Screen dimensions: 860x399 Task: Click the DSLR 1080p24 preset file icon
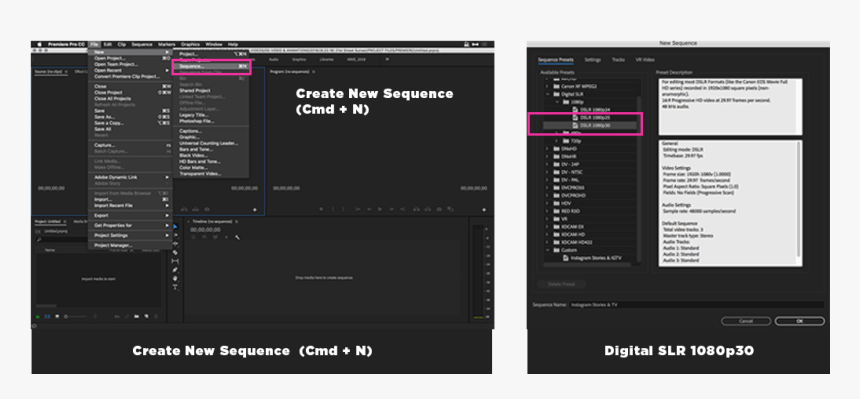pos(575,109)
